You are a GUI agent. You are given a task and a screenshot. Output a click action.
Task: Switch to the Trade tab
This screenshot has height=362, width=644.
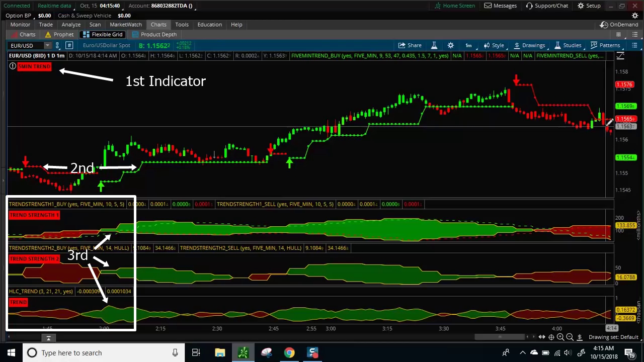coord(46,25)
